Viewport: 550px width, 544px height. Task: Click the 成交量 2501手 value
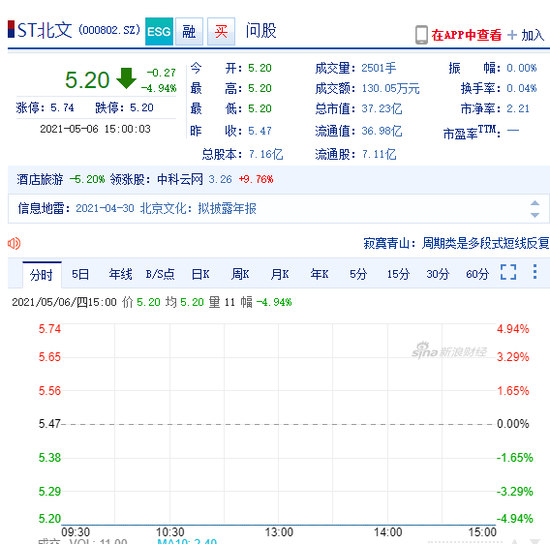[379, 68]
